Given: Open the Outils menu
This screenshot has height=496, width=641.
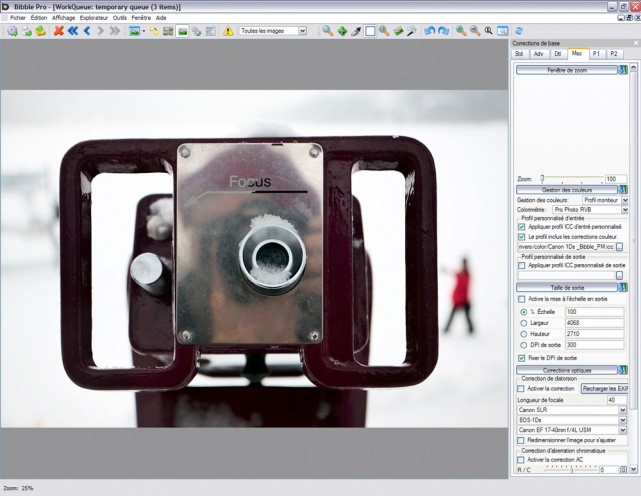Looking at the screenshot, I should click(x=120, y=18).
